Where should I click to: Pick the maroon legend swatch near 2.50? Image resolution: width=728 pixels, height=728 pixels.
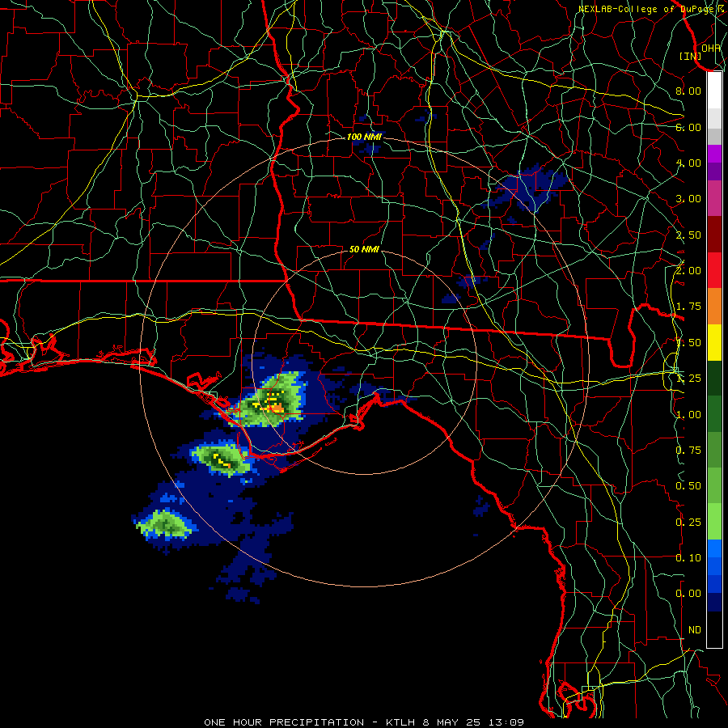[714, 235]
